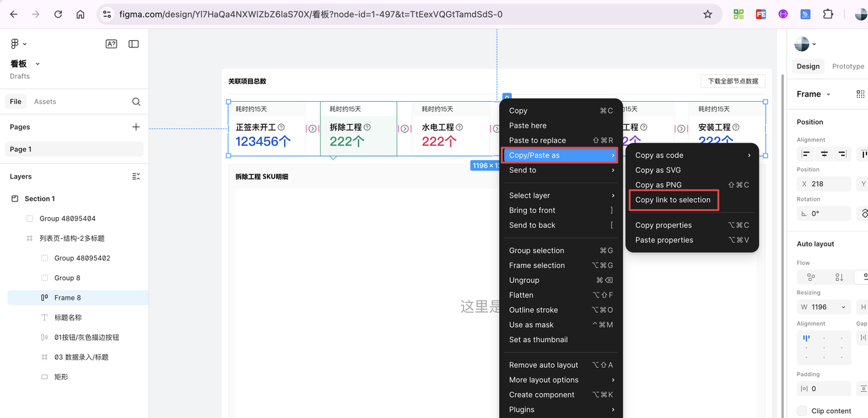Image resolution: width=868 pixels, height=418 pixels.
Task: Collapse all layers icon in the Layers header
Action: tap(136, 176)
